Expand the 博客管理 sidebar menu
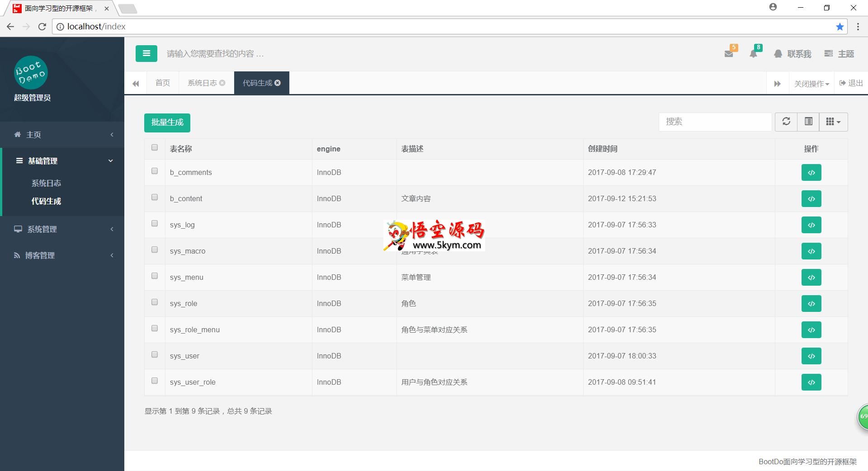This screenshot has width=868, height=471. [x=62, y=255]
